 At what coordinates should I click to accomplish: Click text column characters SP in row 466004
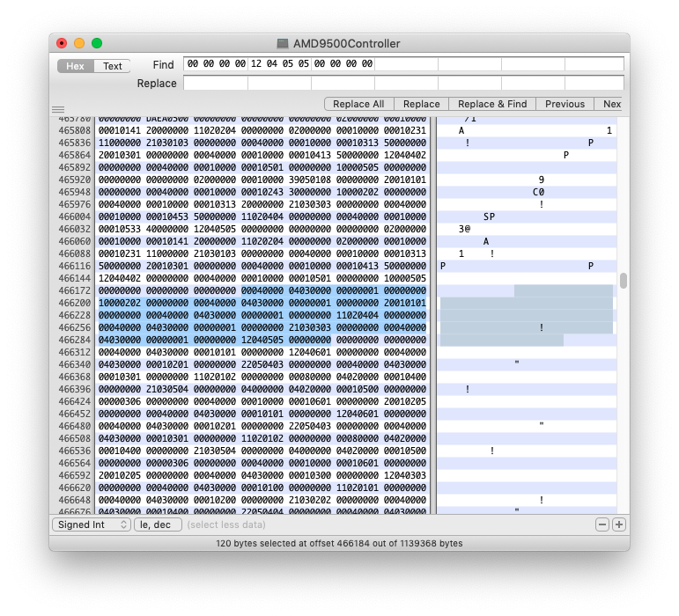[x=489, y=216]
